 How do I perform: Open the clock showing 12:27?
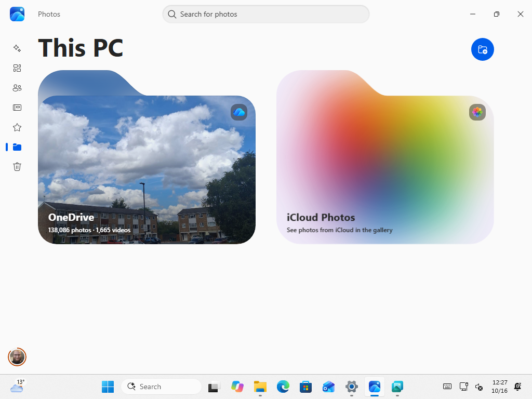point(499,387)
